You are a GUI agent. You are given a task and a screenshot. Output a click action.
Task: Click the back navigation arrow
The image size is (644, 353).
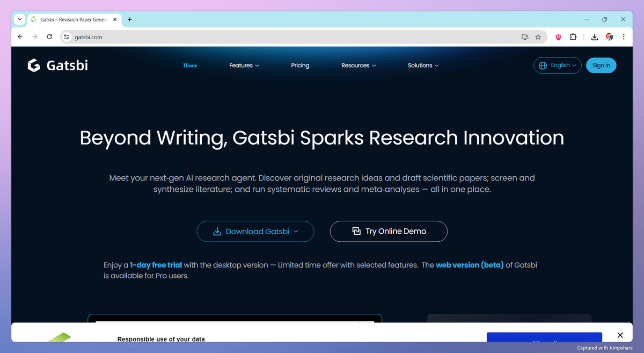20,37
